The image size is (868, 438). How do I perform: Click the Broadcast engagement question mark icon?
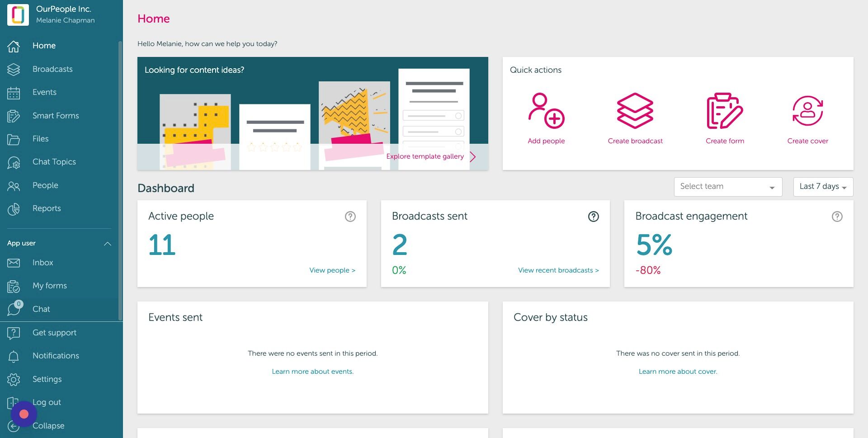click(837, 217)
